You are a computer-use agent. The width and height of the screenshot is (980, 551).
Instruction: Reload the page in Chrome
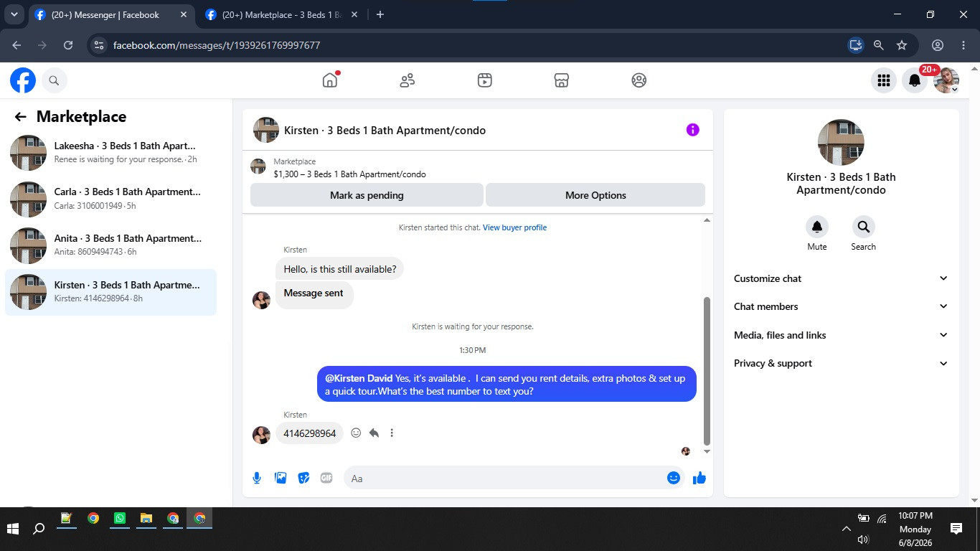(x=68, y=44)
